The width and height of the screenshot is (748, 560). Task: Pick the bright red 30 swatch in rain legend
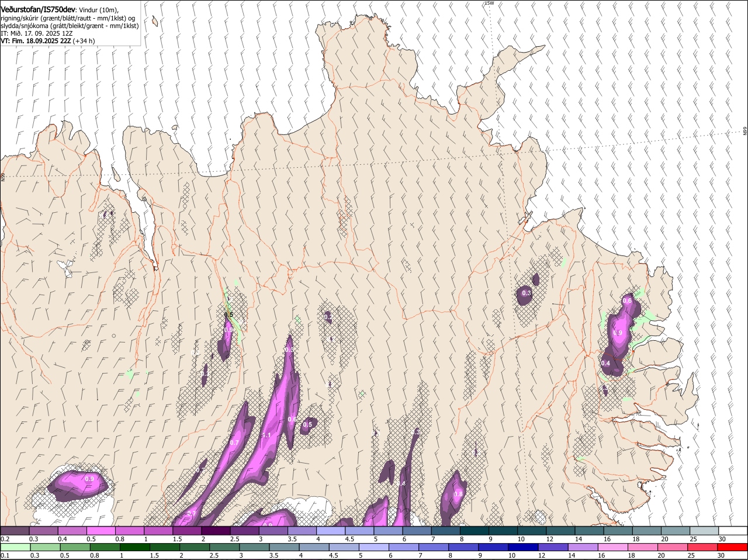pyautogui.click(x=732, y=547)
